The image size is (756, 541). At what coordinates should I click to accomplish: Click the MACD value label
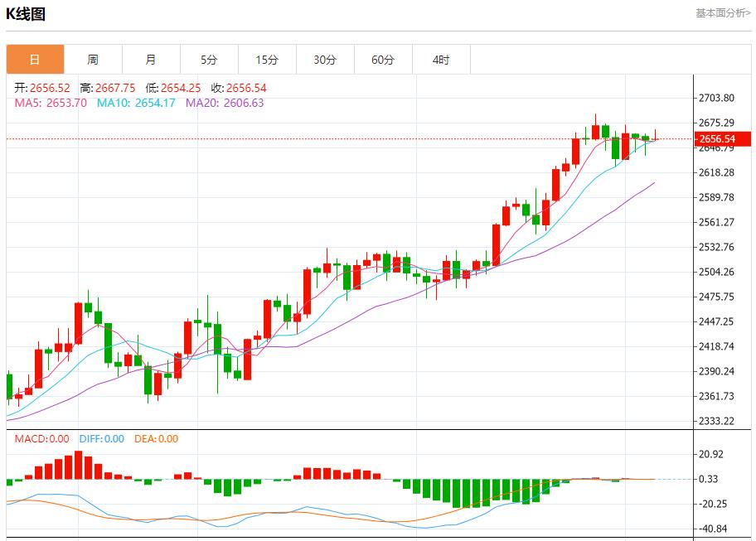click(x=41, y=439)
